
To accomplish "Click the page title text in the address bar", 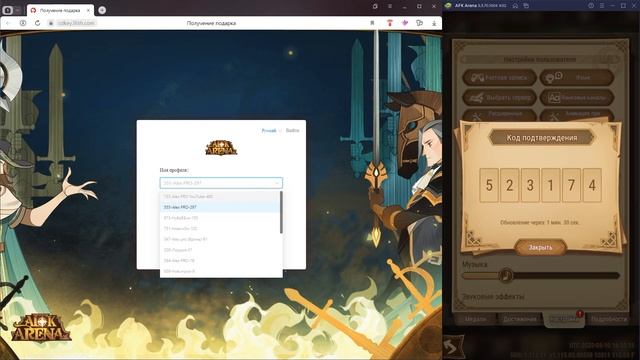I will coord(211,23).
